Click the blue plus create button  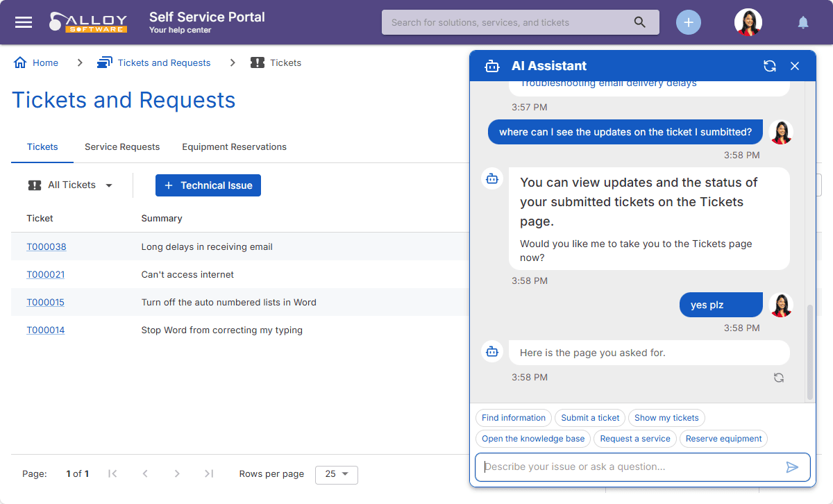point(688,22)
